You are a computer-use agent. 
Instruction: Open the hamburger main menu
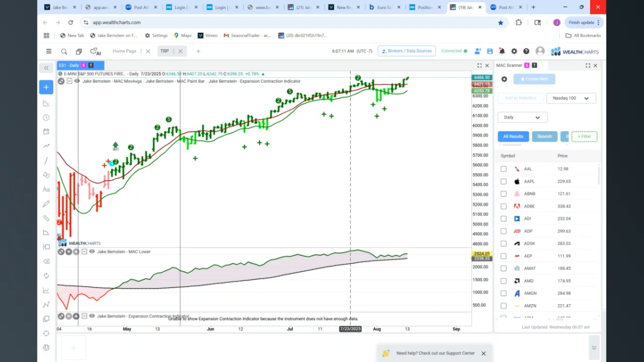tap(49, 51)
